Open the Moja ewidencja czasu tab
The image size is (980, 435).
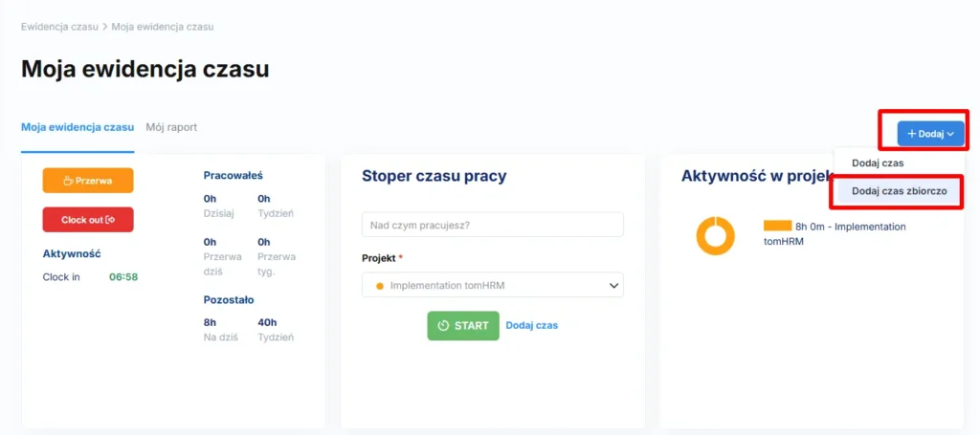point(78,127)
